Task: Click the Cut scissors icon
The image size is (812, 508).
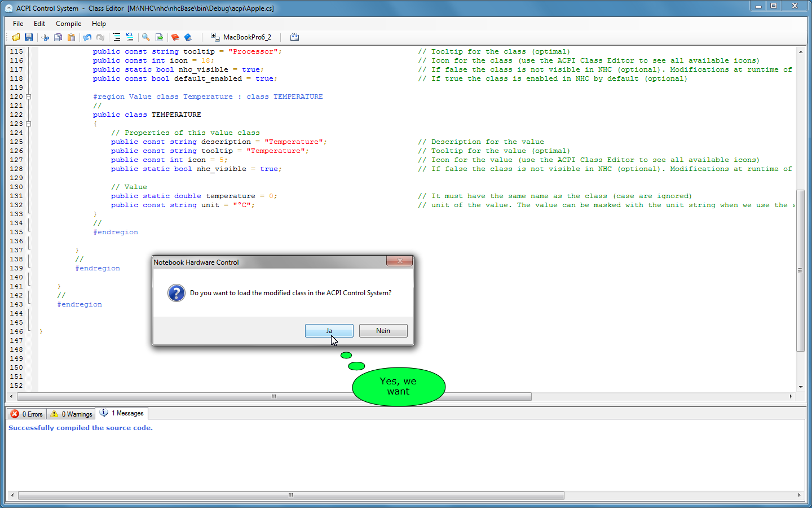Action: click(45, 37)
